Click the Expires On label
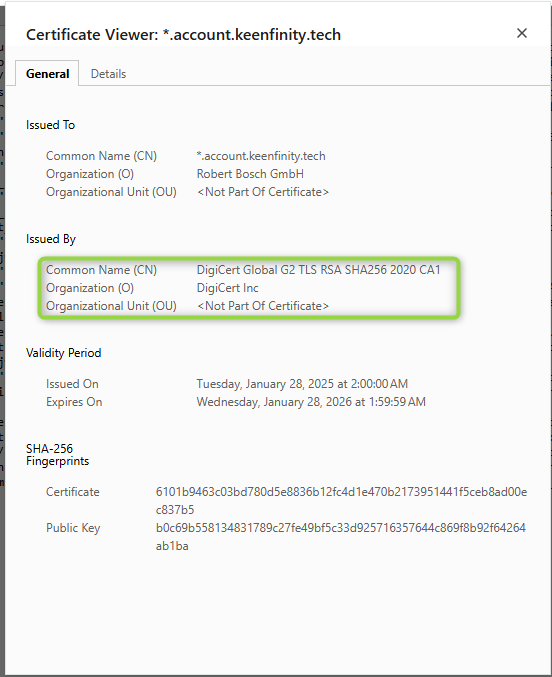This screenshot has height=677, width=552. [74, 402]
